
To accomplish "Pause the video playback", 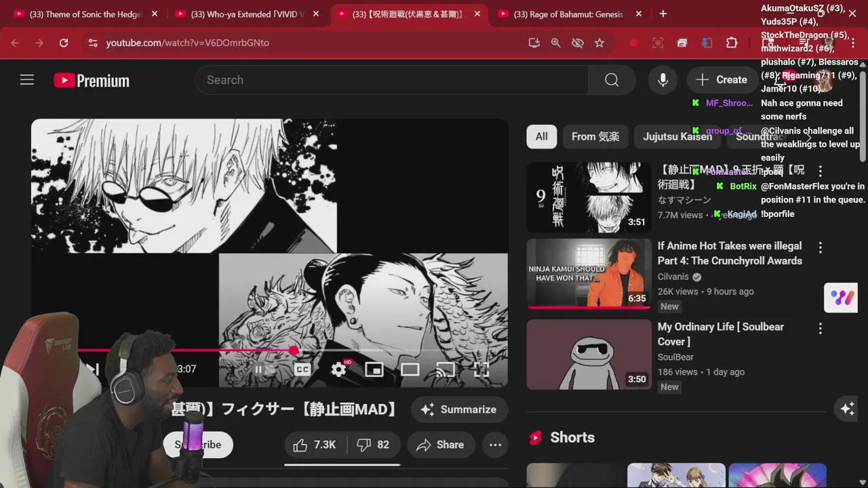I will pos(258,369).
